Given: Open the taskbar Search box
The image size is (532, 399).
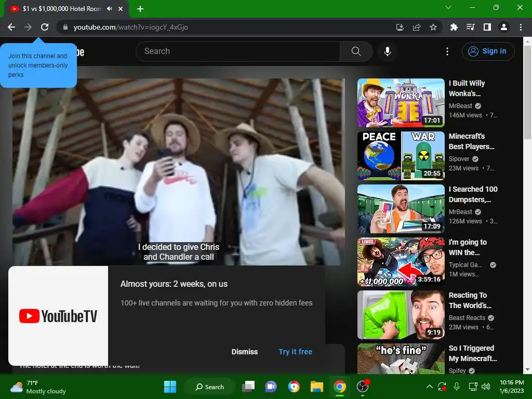Looking at the screenshot, I should click(x=209, y=387).
